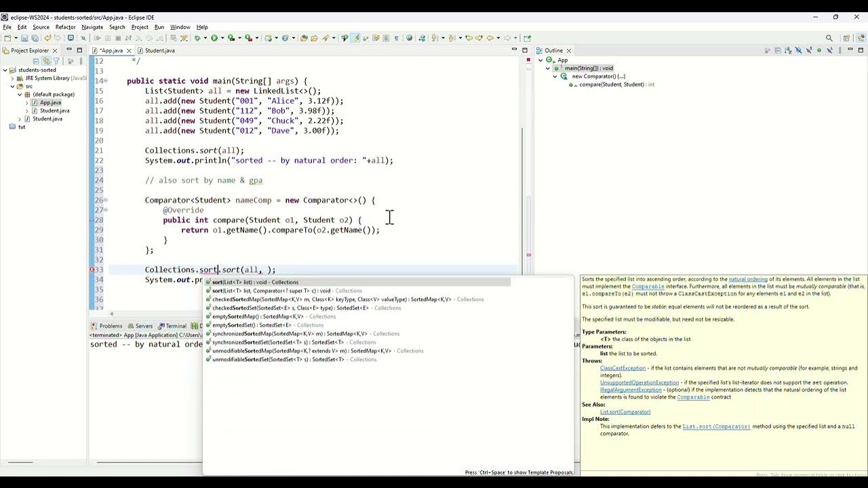Toggle Hide Fields in the Outline view
Screen dimensions: 868x488
(799, 49)
